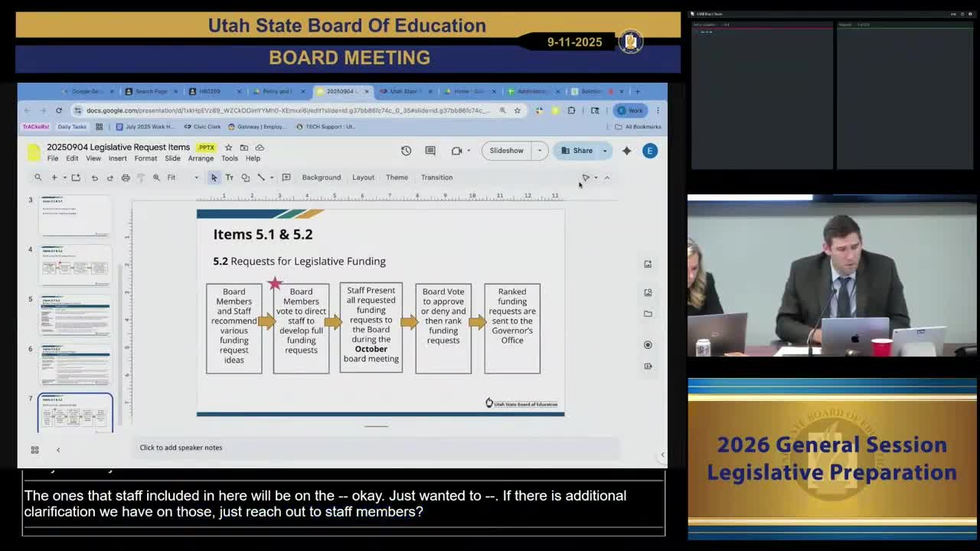Open Background settings

coord(321,177)
